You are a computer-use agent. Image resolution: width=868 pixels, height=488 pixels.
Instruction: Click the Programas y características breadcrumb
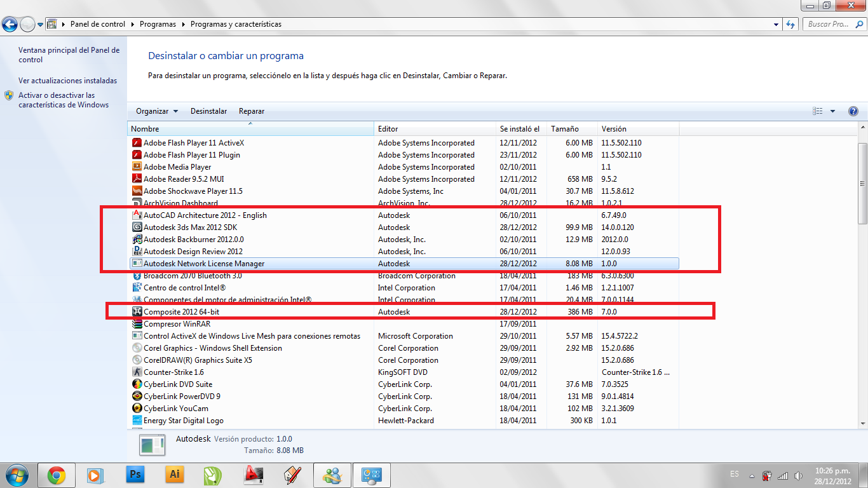pos(236,24)
